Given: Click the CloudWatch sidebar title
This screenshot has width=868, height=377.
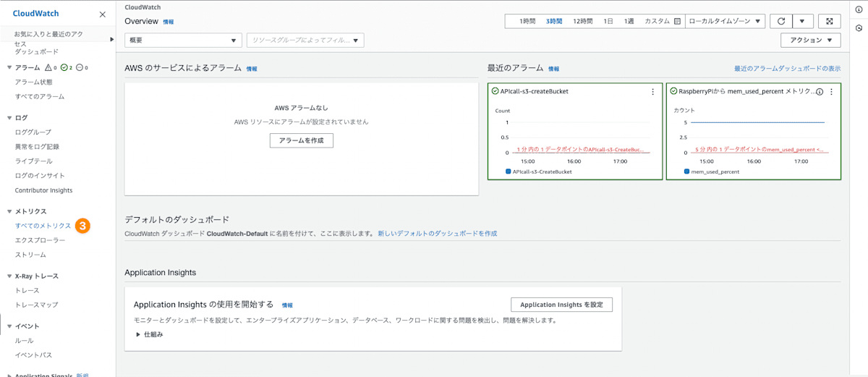Looking at the screenshot, I should (36, 14).
